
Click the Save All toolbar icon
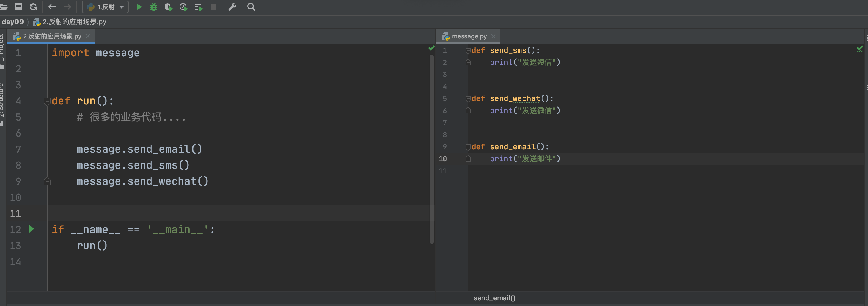(x=19, y=7)
